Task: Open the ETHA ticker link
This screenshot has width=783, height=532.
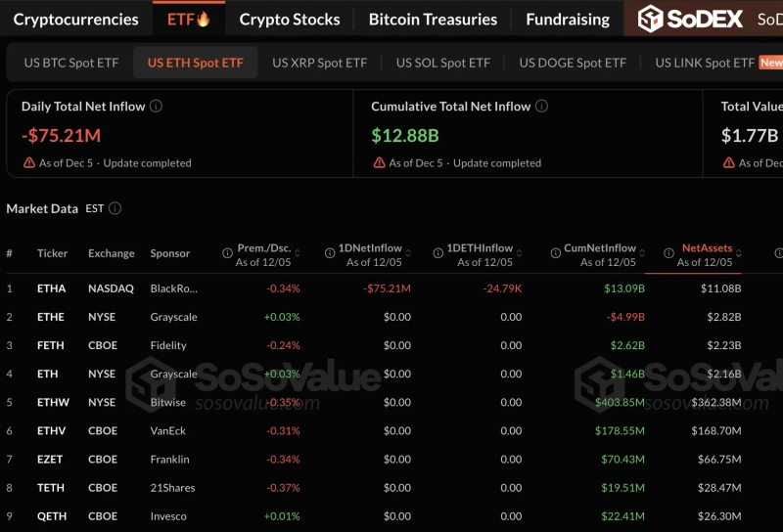Action: pos(51,288)
